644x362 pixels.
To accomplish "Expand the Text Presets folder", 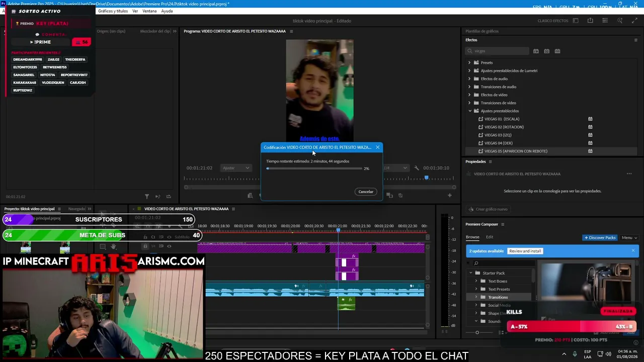I will (476, 289).
